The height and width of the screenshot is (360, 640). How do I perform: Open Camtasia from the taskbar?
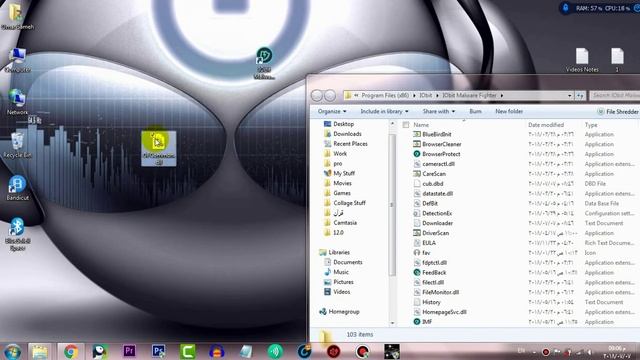pos(187,351)
